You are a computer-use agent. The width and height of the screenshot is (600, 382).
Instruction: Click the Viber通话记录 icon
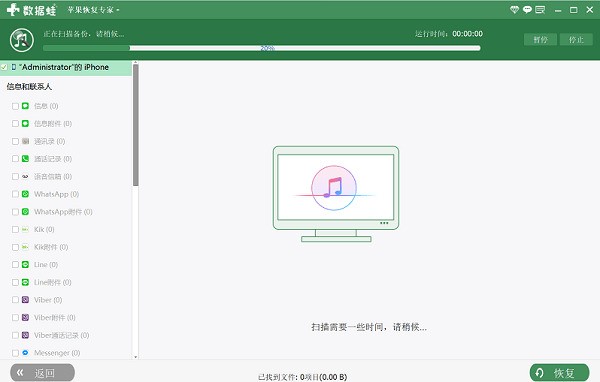click(x=25, y=335)
